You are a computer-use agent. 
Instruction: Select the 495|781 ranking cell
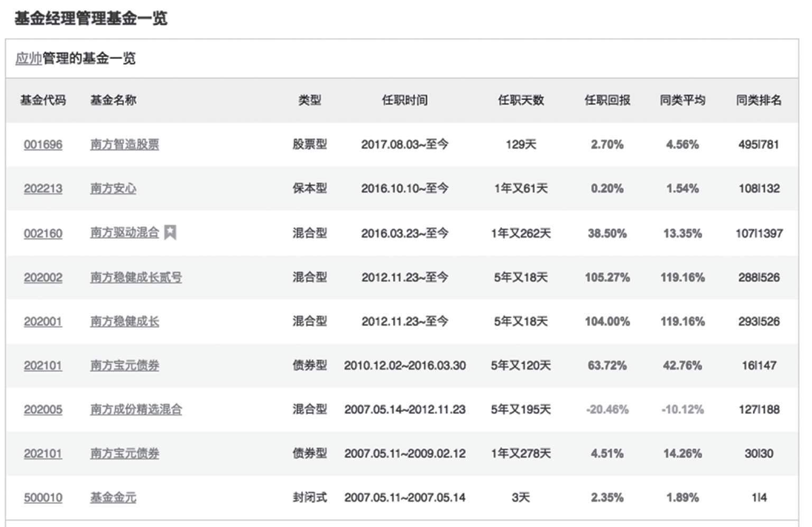759,144
